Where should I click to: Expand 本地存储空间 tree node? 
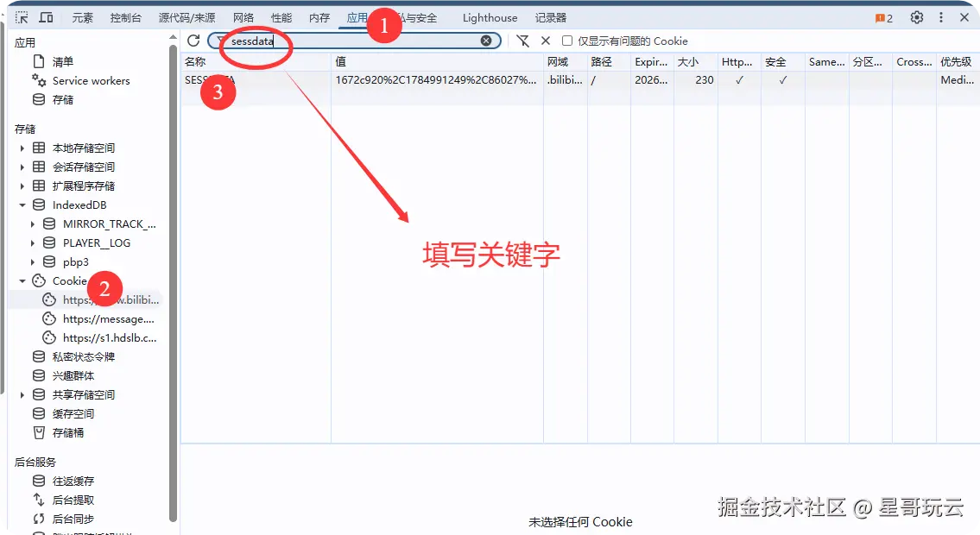click(22, 148)
